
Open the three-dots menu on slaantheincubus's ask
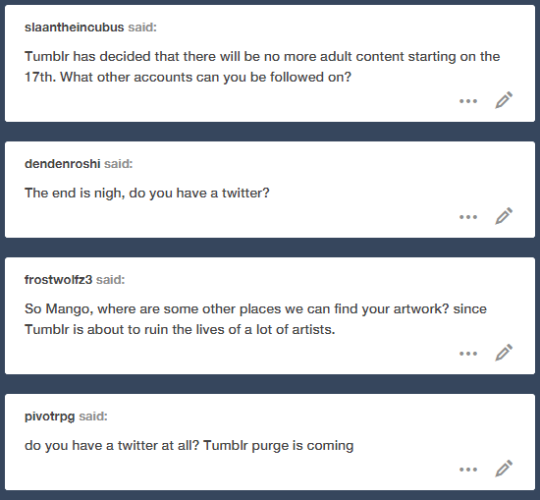(x=468, y=101)
